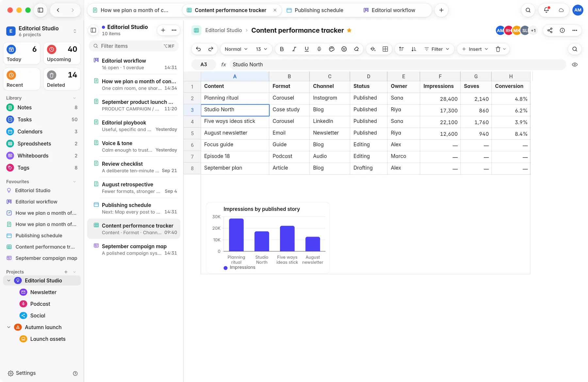Open notifications bell
The height and width of the screenshot is (382, 588).
(546, 10)
